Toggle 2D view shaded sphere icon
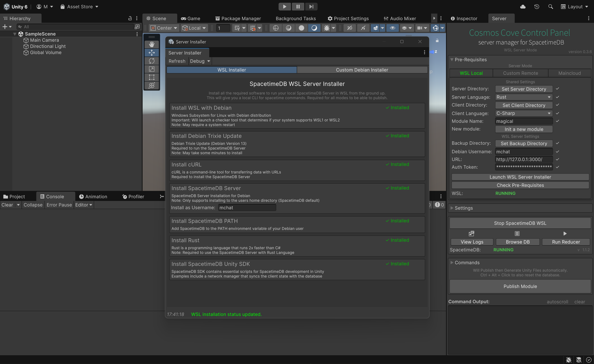The image size is (594, 364). click(x=288, y=28)
